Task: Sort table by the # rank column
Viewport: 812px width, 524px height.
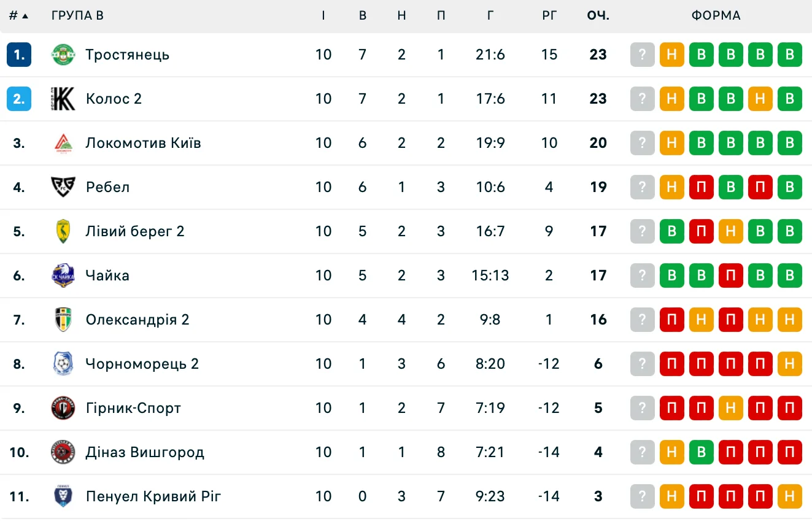Action: (18, 16)
